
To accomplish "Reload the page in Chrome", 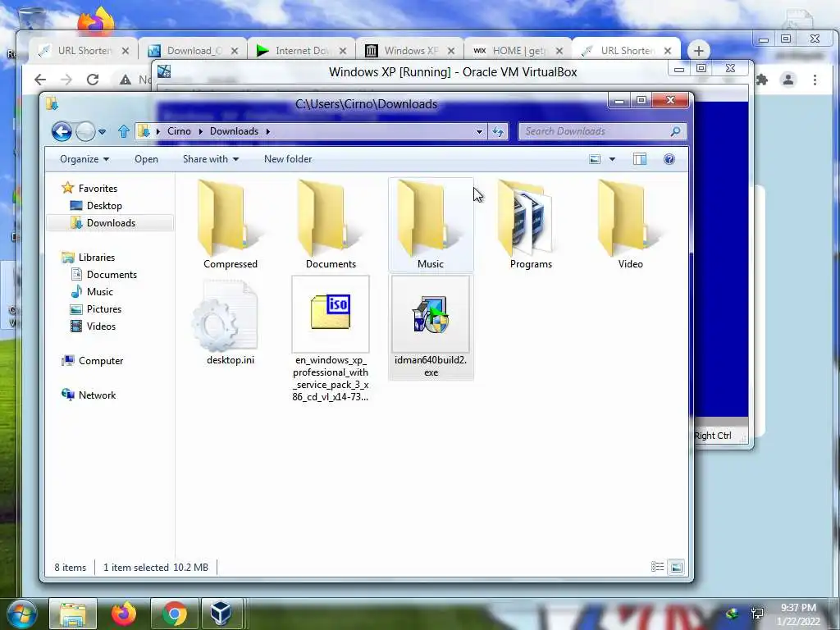I will (93, 80).
